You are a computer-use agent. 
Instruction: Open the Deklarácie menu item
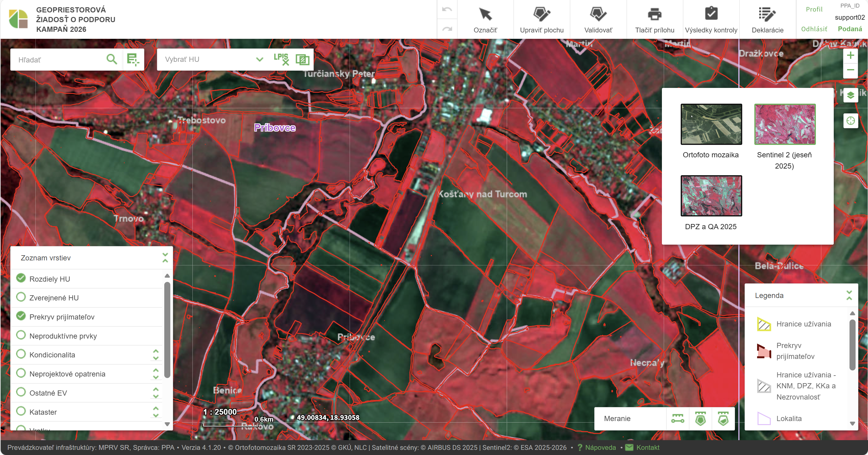(x=767, y=19)
